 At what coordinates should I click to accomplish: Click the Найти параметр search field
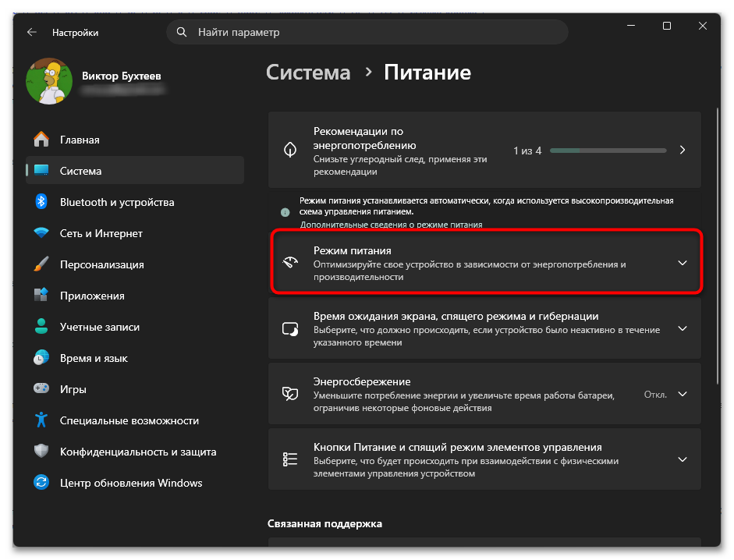tap(367, 32)
